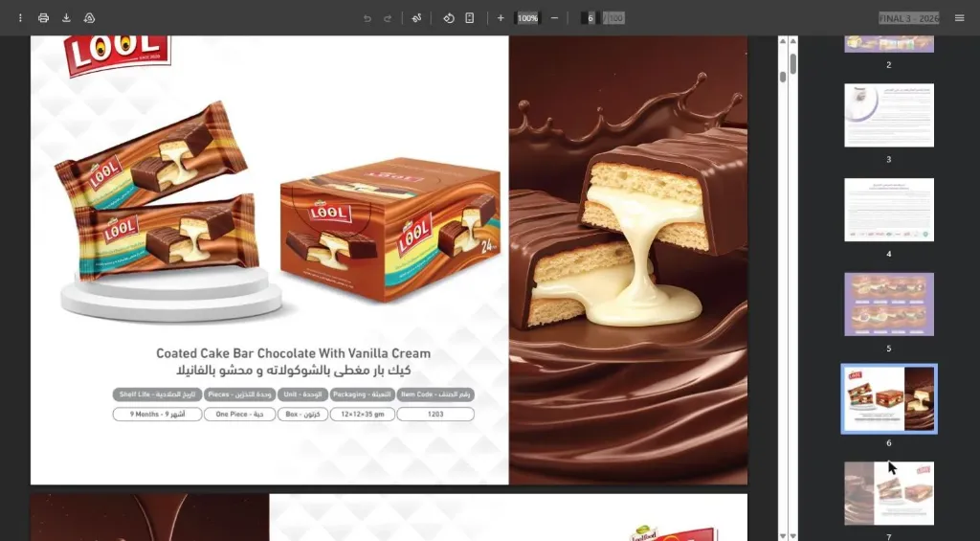Click the item code '1203' value

(x=435, y=414)
